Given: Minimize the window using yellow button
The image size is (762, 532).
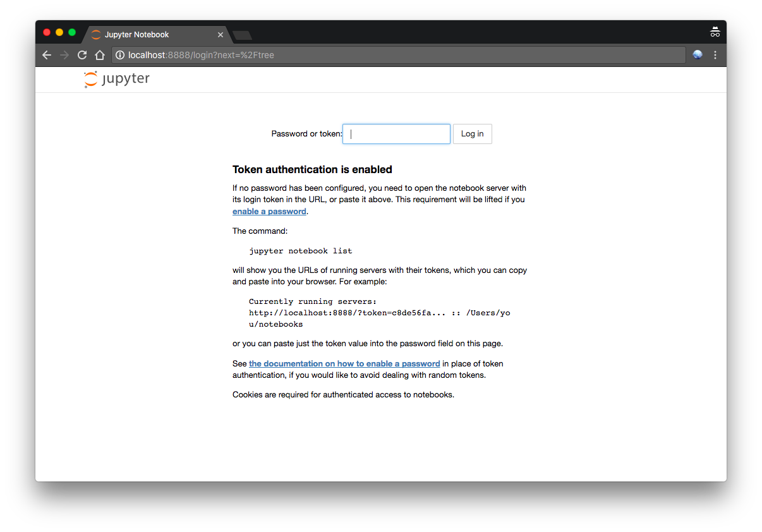Looking at the screenshot, I should point(59,32).
